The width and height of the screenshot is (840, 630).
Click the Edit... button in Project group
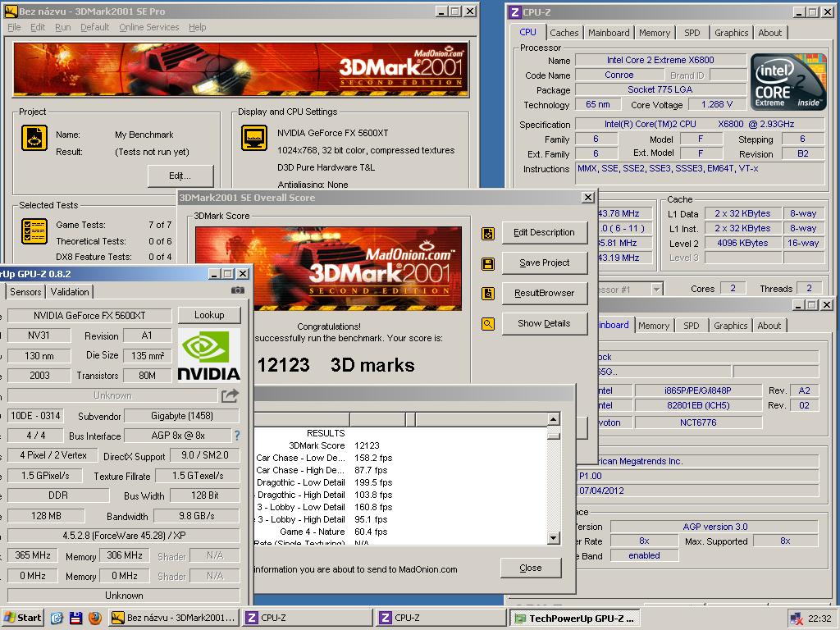click(x=180, y=176)
